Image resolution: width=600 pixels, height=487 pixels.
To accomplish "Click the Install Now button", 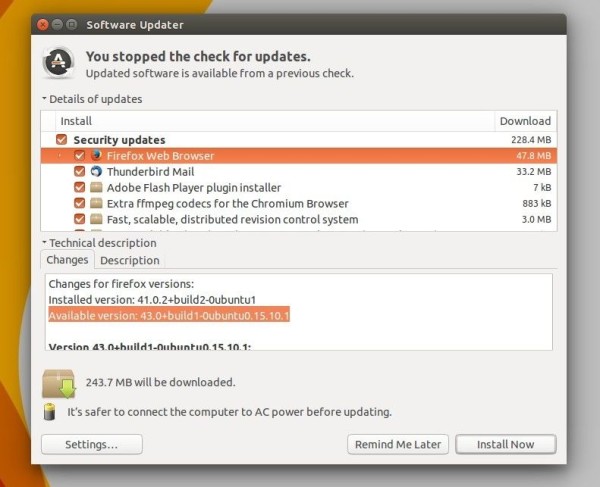I will tap(505, 444).
